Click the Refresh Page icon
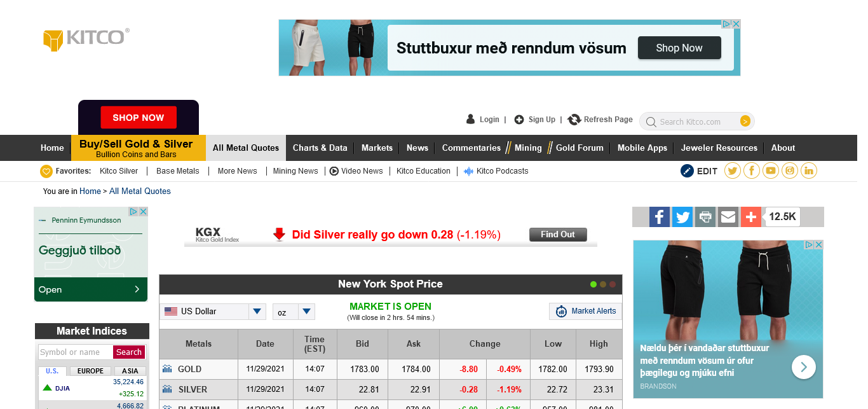 [x=574, y=120]
